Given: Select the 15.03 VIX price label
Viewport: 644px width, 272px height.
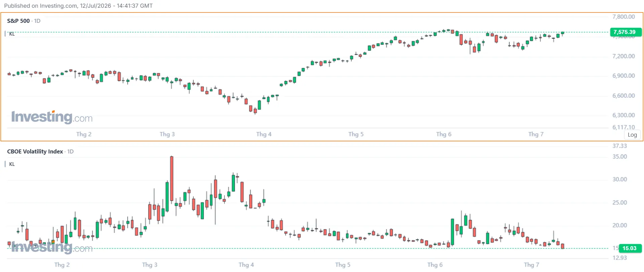Looking at the screenshot, I should coord(630,248).
